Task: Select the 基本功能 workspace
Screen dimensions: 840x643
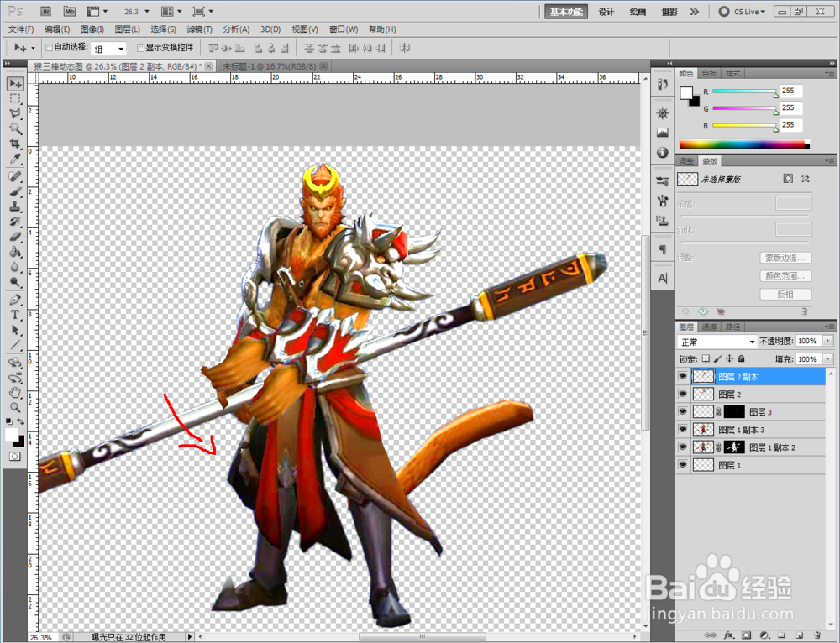Action: point(566,11)
